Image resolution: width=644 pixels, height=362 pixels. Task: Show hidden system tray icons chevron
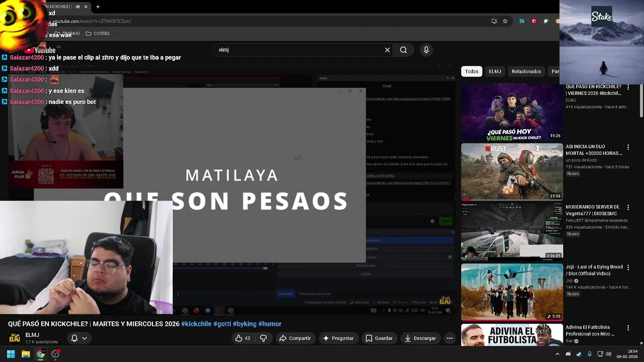[x=557, y=354]
